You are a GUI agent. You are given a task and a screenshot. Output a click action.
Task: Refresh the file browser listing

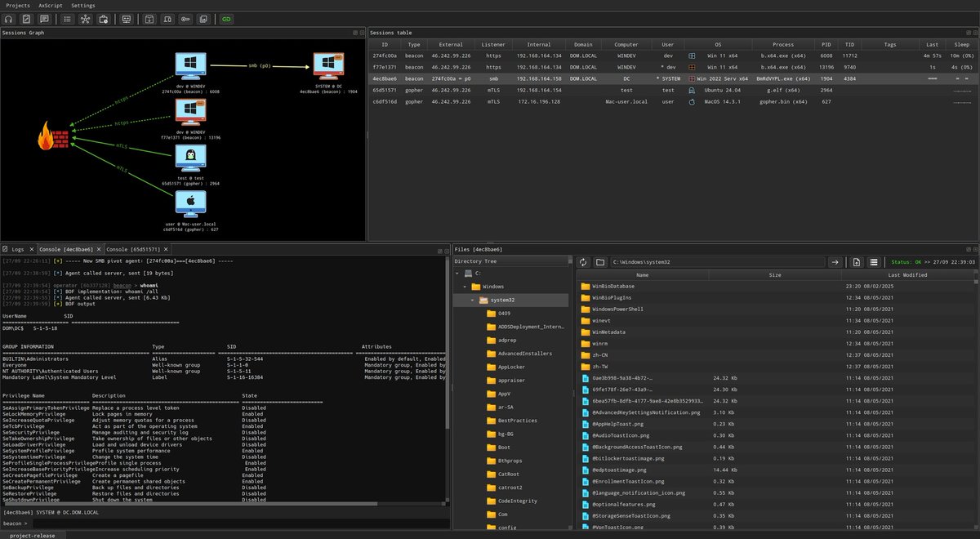tap(583, 262)
